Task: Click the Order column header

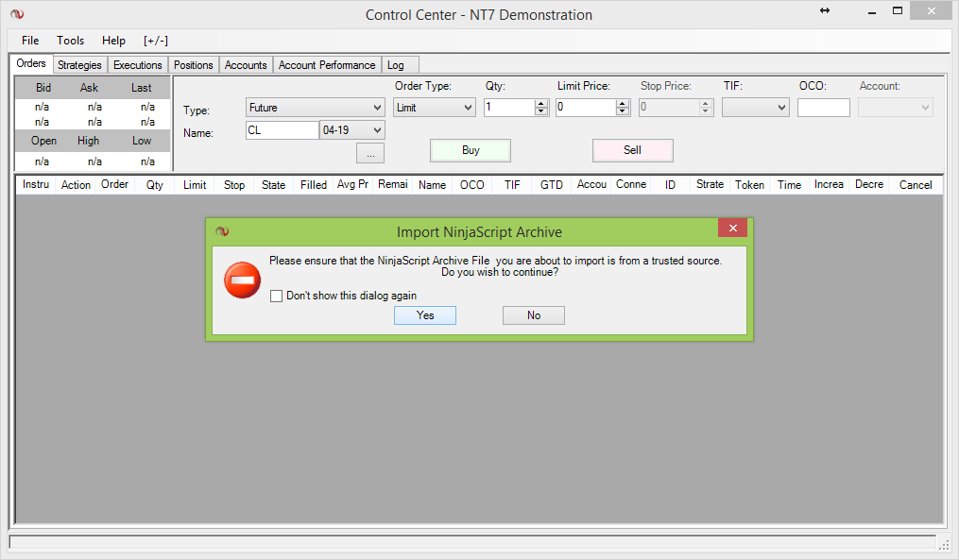Action: pyautogui.click(x=114, y=185)
